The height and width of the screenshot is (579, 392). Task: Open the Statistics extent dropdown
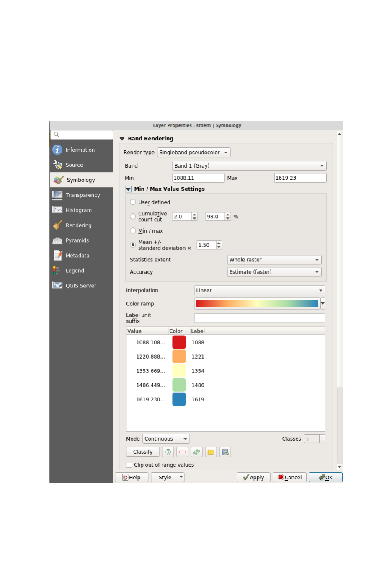(x=274, y=260)
